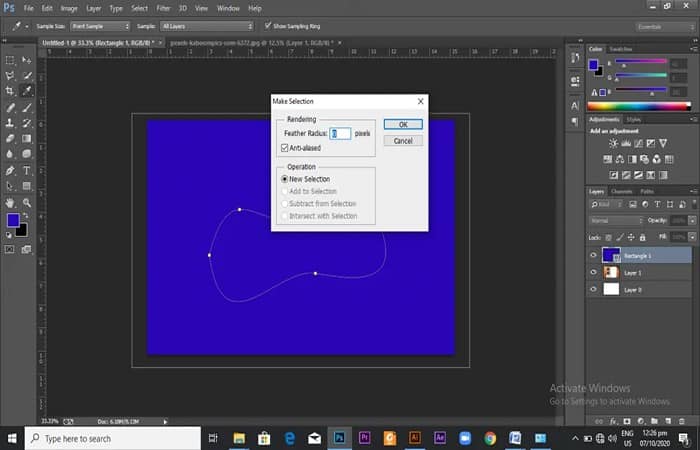Screen dimensions: 700x450
Task: Click OK in Make Selection dialog
Action: coord(403,124)
